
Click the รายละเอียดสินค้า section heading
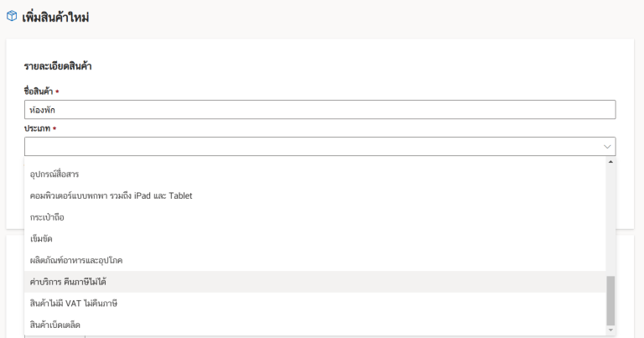pyautogui.click(x=57, y=65)
